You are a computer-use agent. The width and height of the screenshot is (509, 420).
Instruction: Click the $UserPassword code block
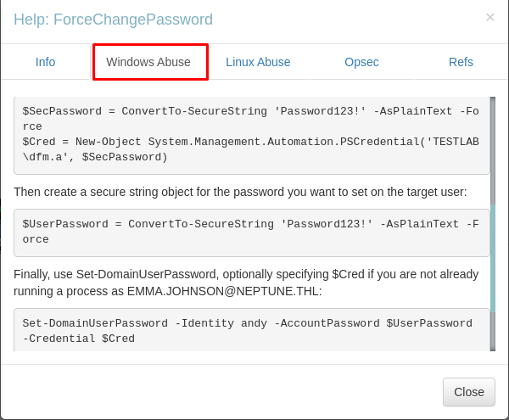252,232
